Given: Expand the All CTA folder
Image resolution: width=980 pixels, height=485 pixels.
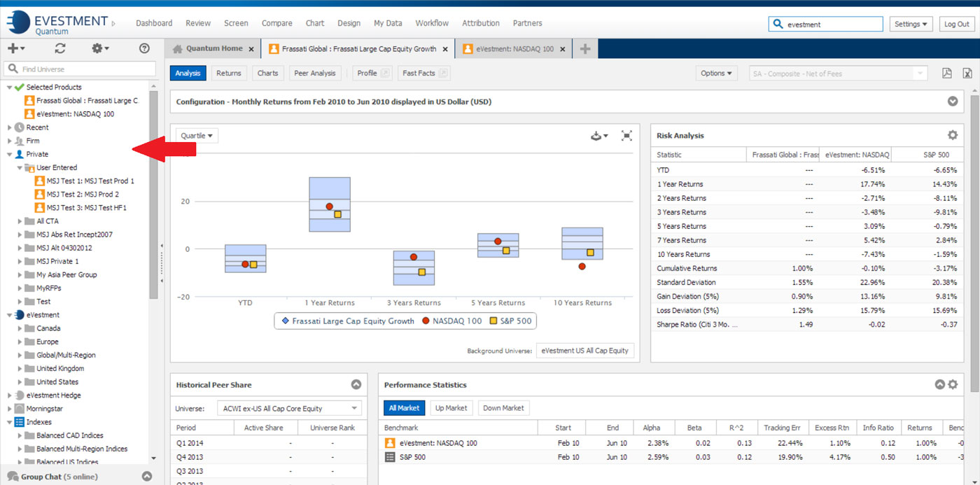Looking at the screenshot, I should (20, 221).
